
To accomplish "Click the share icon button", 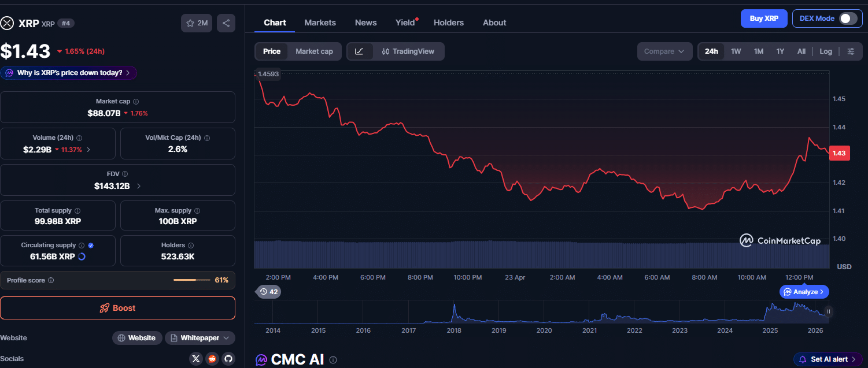I will tap(226, 23).
